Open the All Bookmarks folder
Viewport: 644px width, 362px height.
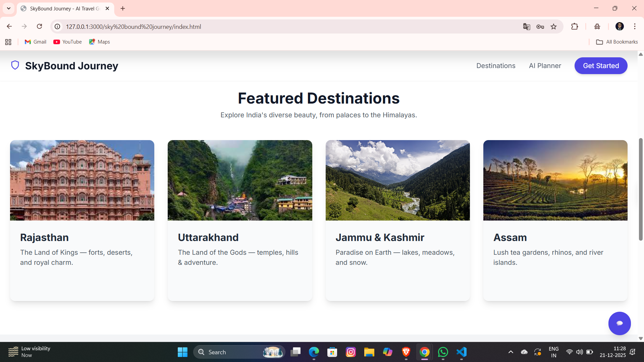click(617, 42)
